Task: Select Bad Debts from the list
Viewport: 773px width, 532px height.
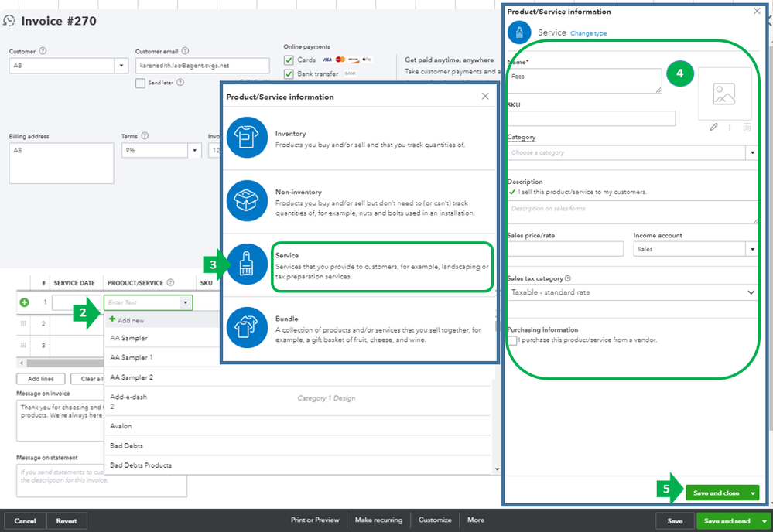Action: pos(126,445)
